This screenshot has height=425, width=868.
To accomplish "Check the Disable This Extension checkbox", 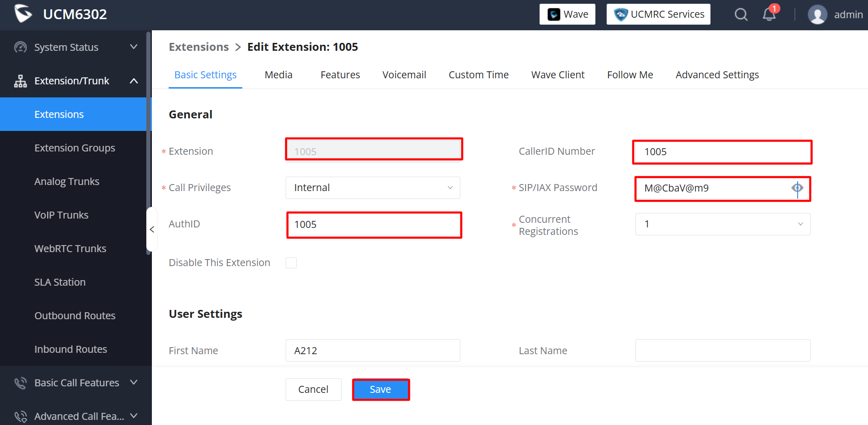I will pyautogui.click(x=291, y=263).
